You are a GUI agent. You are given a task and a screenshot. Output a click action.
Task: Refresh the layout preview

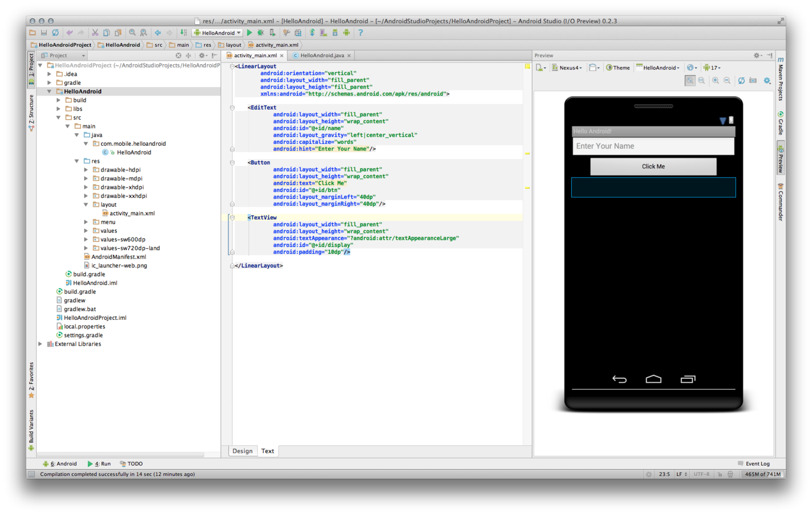coord(741,81)
